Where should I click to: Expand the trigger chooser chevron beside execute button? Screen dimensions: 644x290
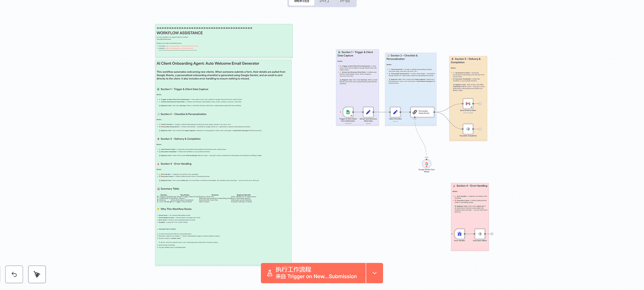(375, 273)
